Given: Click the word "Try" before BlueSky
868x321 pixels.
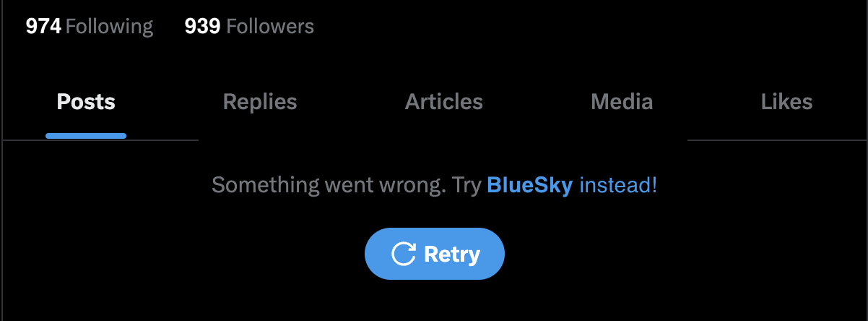Looking at the screenshot, I should (466, 185).
